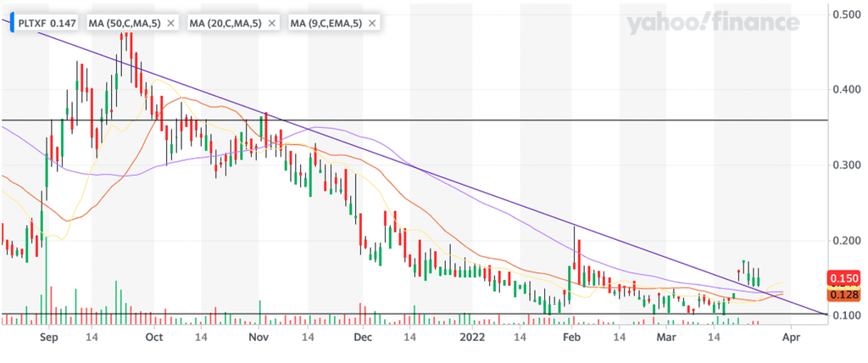868x363 pixels.
Task: Remove the MA (9,C,EMA,5) indicator
Action: [372, 24]
